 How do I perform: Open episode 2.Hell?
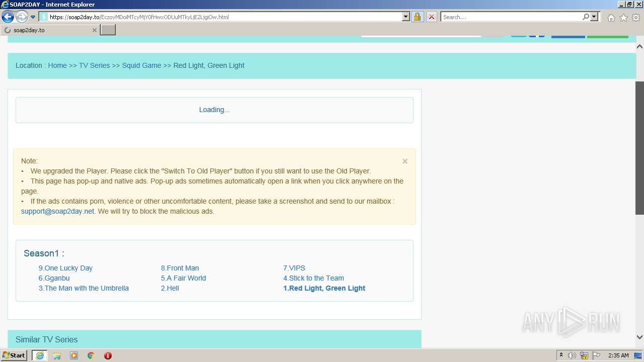pos(170,288)
